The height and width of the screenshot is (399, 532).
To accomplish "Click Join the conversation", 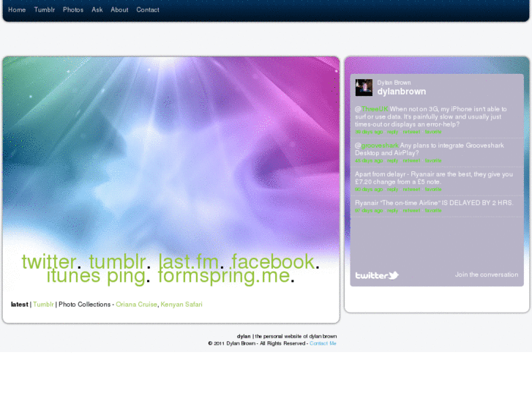I will point(487,275).
